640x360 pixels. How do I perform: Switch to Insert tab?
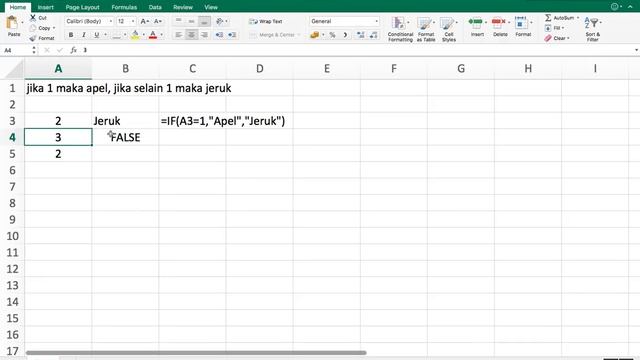(46, 7)
